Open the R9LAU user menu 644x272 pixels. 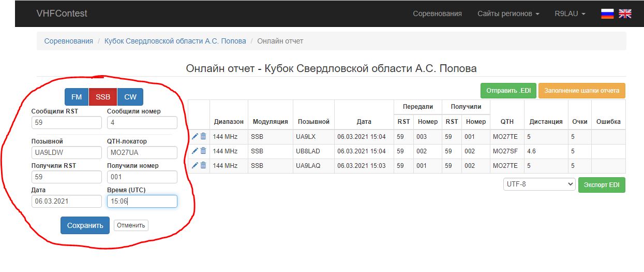[x=570, y=13]
